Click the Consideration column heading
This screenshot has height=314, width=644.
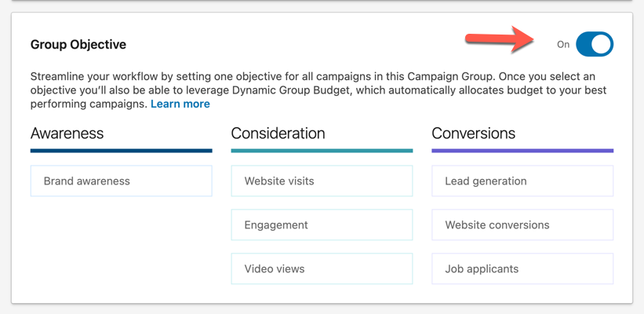point(278,133)
